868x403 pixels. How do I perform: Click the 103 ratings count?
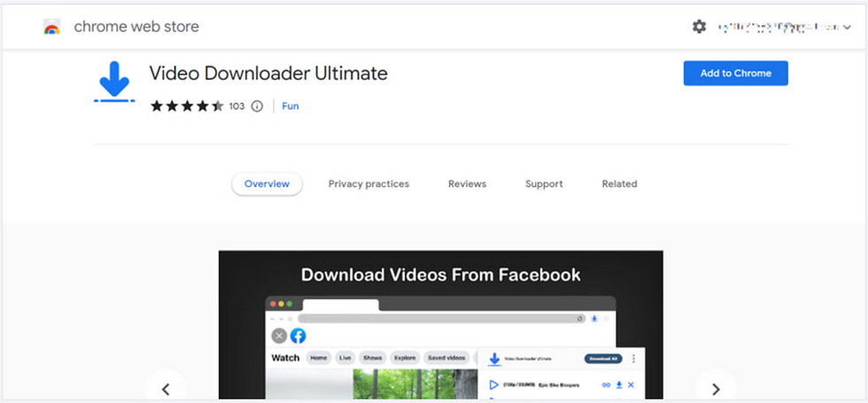pos(237,106)
